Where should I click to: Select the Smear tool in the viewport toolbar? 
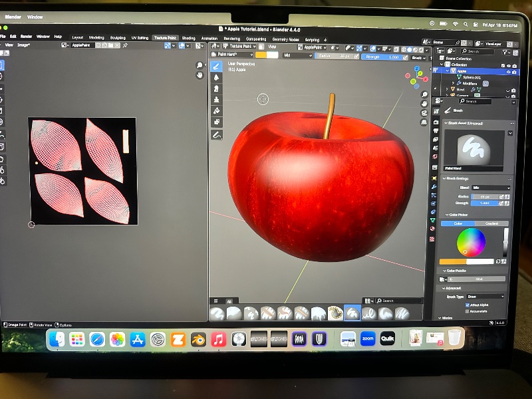click(216, 88)
